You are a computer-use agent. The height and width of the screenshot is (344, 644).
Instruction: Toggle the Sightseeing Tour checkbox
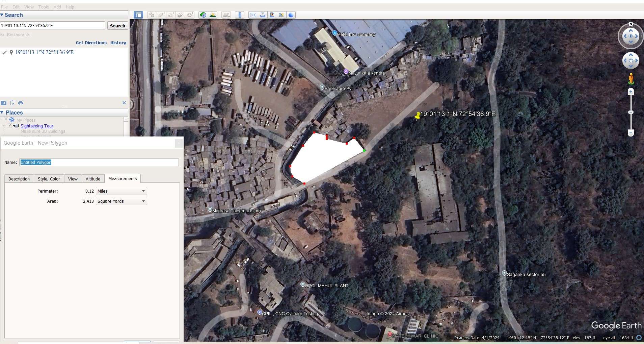pos(10,125)
